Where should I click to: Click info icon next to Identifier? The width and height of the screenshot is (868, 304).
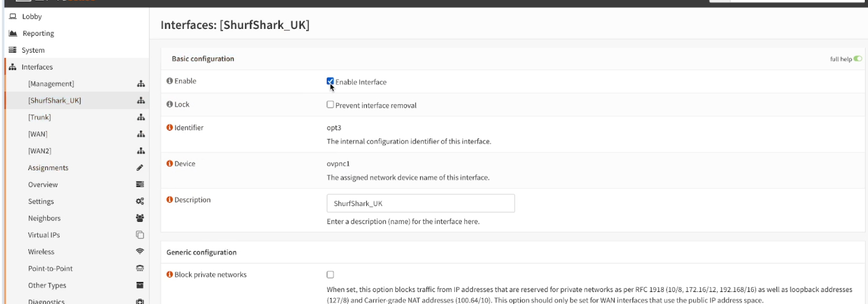[170, 127]
